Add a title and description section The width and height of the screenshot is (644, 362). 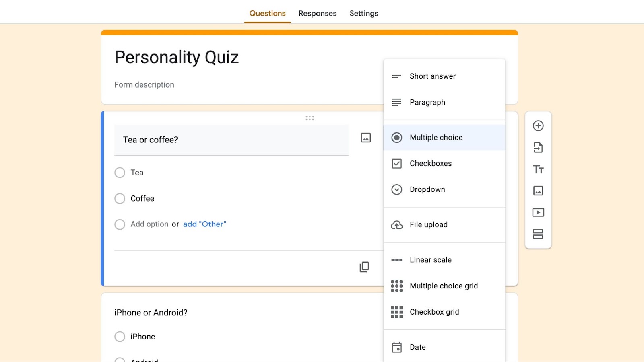[x=538, y=169]
